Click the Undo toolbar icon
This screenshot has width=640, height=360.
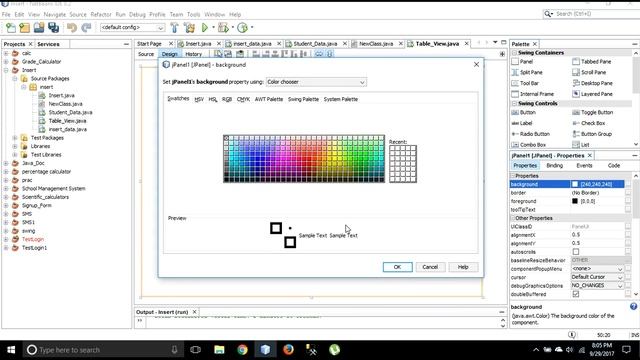click(x=72, y=28)
